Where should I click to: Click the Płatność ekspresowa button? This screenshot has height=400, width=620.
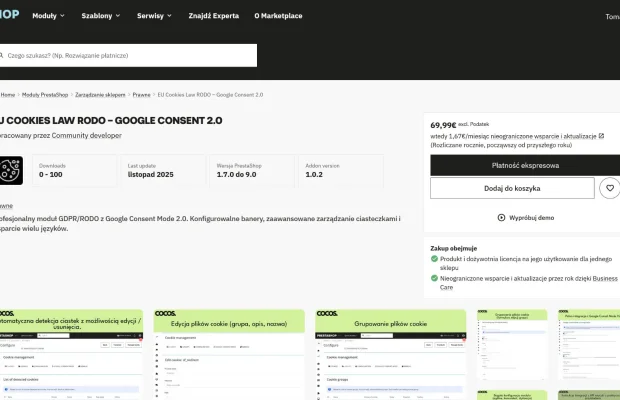click(525, 165)
